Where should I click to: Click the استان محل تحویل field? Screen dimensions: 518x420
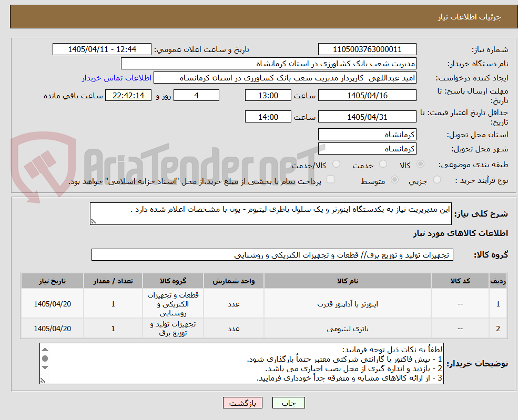367,135
